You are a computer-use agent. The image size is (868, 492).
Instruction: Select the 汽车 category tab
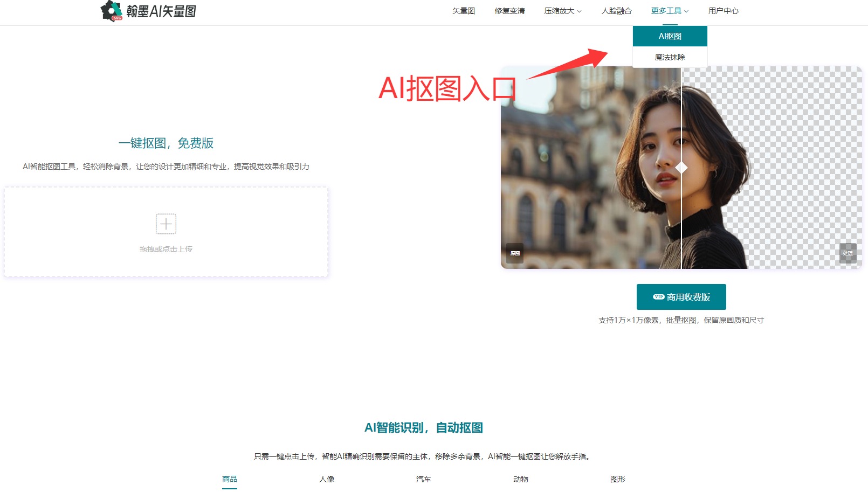pos(424,479)
